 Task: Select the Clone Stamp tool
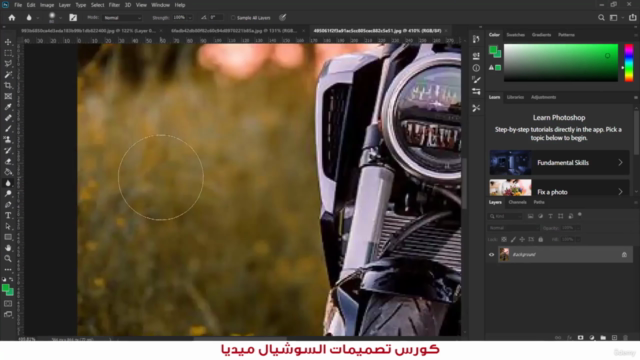tap(8, 140)
